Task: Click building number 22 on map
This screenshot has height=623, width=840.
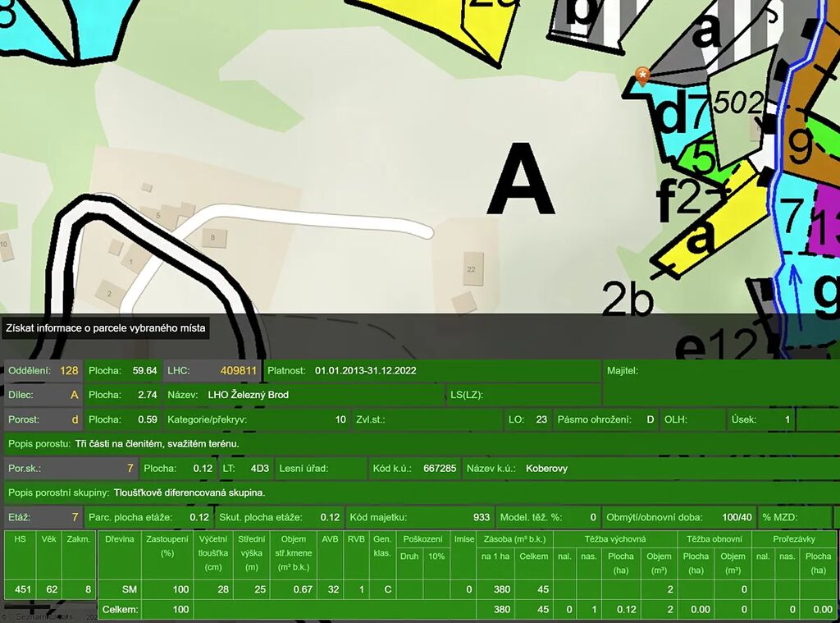Action: pyautogui.click(x=472, y=268)
